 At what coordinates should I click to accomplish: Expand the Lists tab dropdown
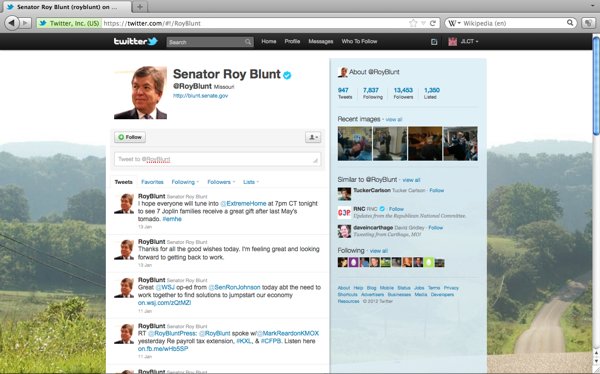click(x=258, y=182)
